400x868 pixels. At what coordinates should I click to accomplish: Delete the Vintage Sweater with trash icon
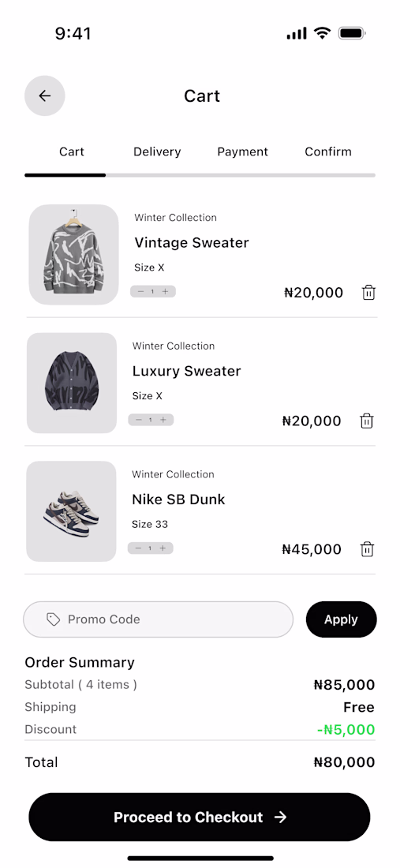point(368,292)
